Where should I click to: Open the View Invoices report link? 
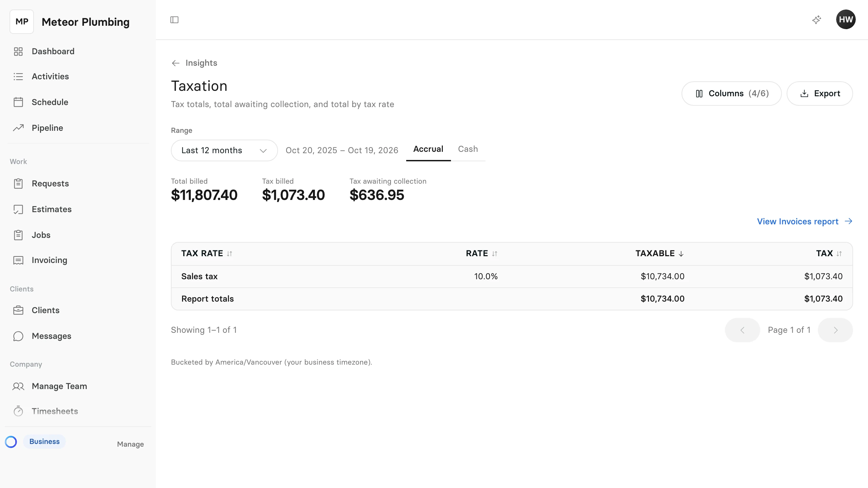tap(805, 222)
